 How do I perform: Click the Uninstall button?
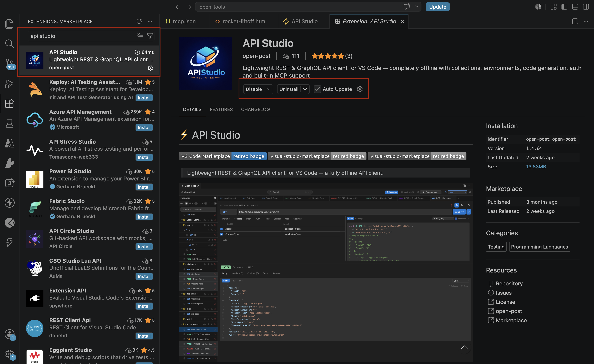point(289,89)
